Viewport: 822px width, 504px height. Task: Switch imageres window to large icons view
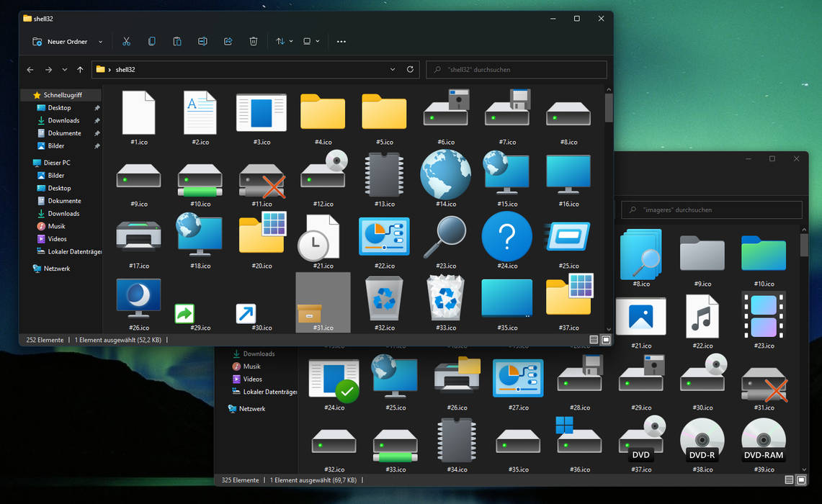[801, 480]
